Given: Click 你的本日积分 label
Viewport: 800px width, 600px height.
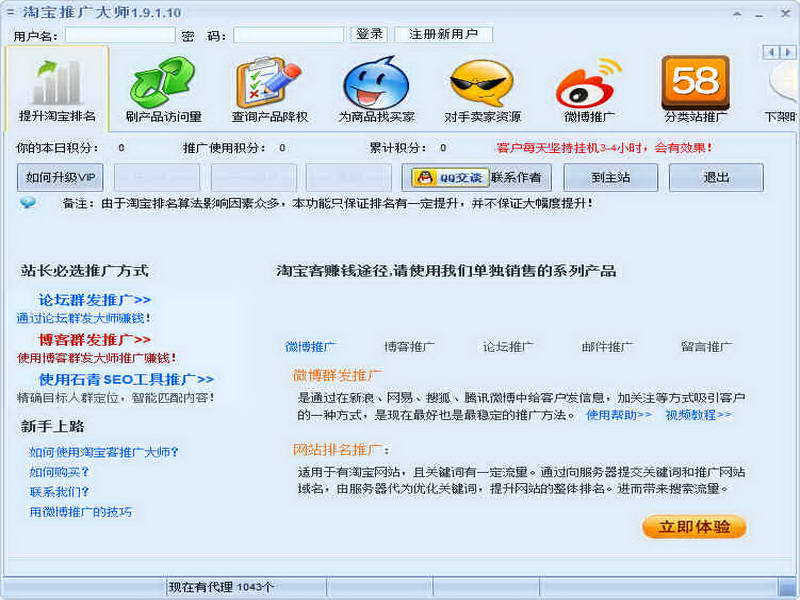Looking at the screenshot, I should pyautogui.click(x=58, y=148).
